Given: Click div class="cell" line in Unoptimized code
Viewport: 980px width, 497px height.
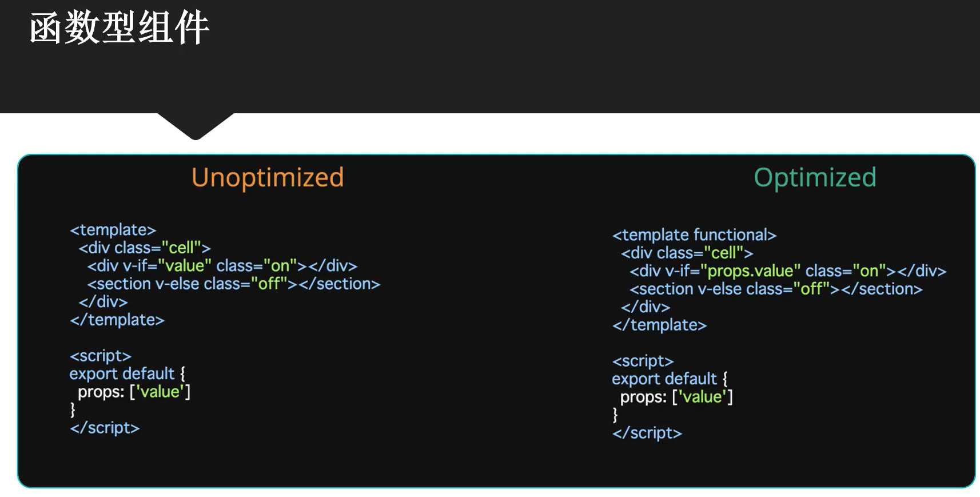Looking at the screenshot, I should coord(145,248).
